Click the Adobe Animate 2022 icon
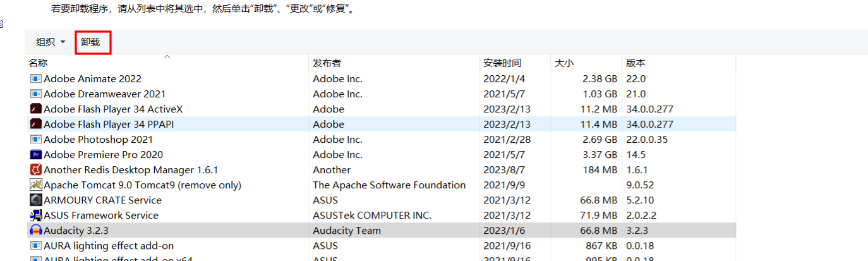Viewport: 868px width, 261px height. pyautogui.click(x=35, y=79)
